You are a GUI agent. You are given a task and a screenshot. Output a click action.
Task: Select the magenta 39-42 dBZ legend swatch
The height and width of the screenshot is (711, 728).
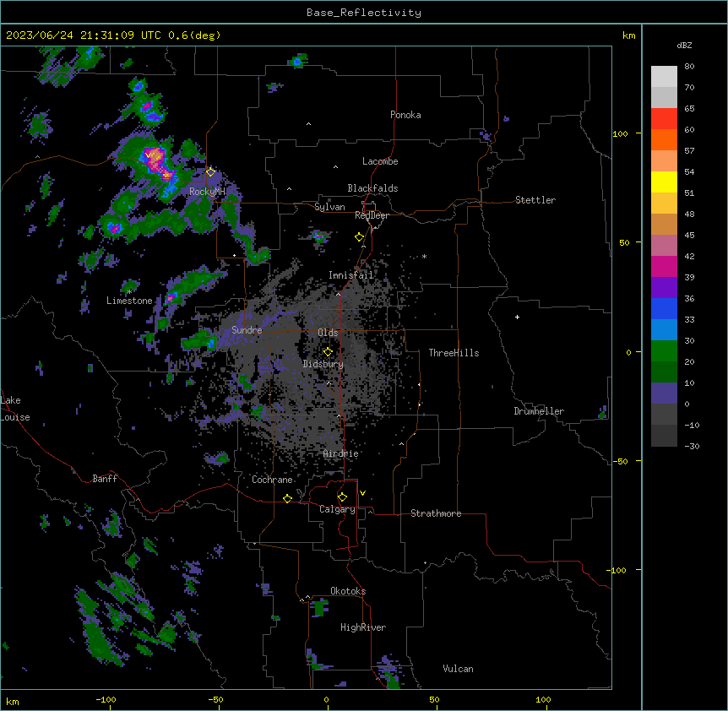[x=664, y=266]
